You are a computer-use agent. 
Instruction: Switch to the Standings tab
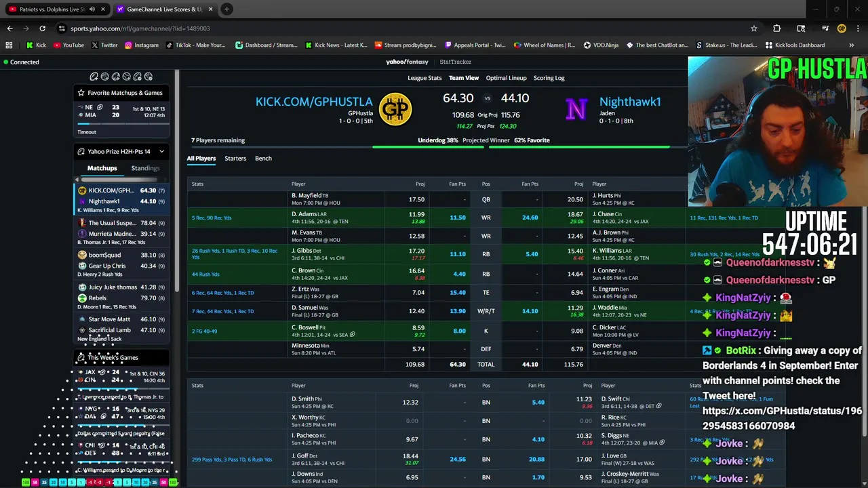(x=145, y=168)
